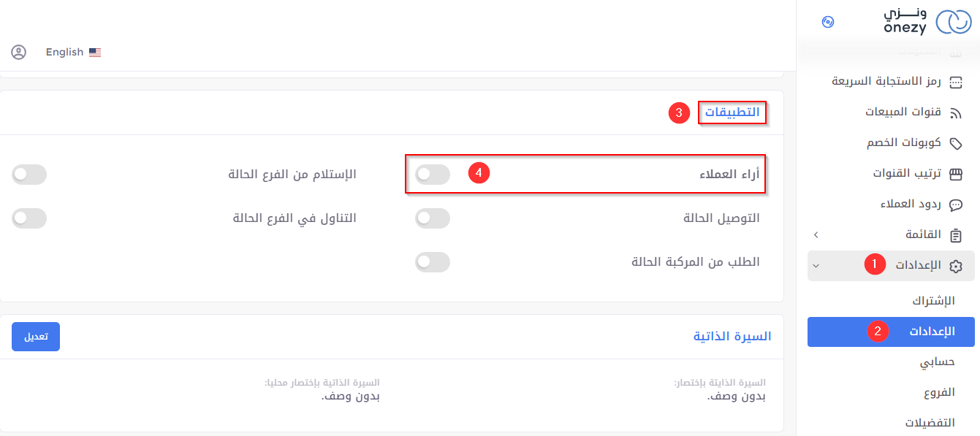Screen dimensions: 980x436
Task: Click the blue تعديل button
Action: [36, 337]
